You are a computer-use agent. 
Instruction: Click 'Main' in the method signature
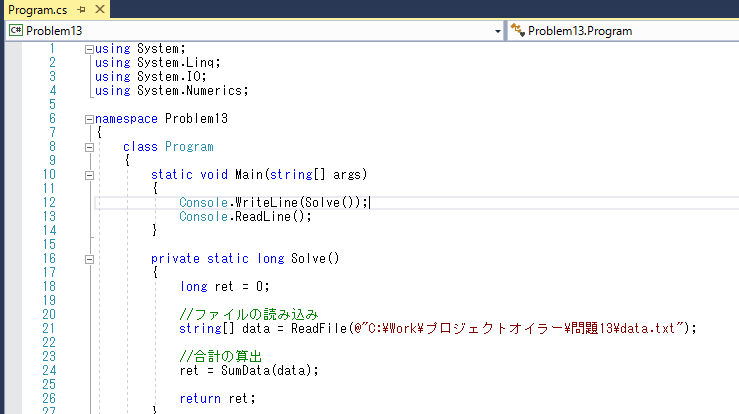(249, 174)
